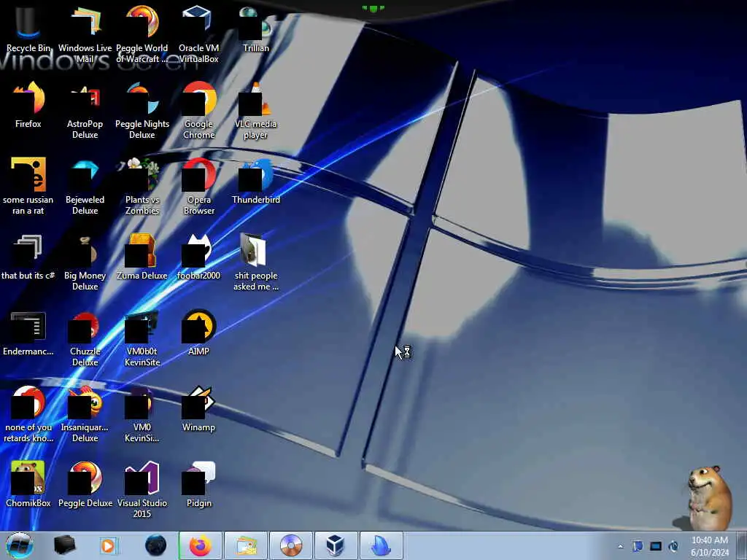Open the Windows Start menu orb

coord(19,545)
